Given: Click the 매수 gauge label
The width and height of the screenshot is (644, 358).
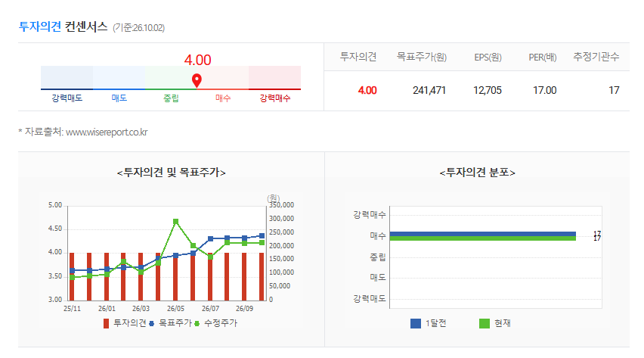Looking at the screenshot, I should click(223, 98).
